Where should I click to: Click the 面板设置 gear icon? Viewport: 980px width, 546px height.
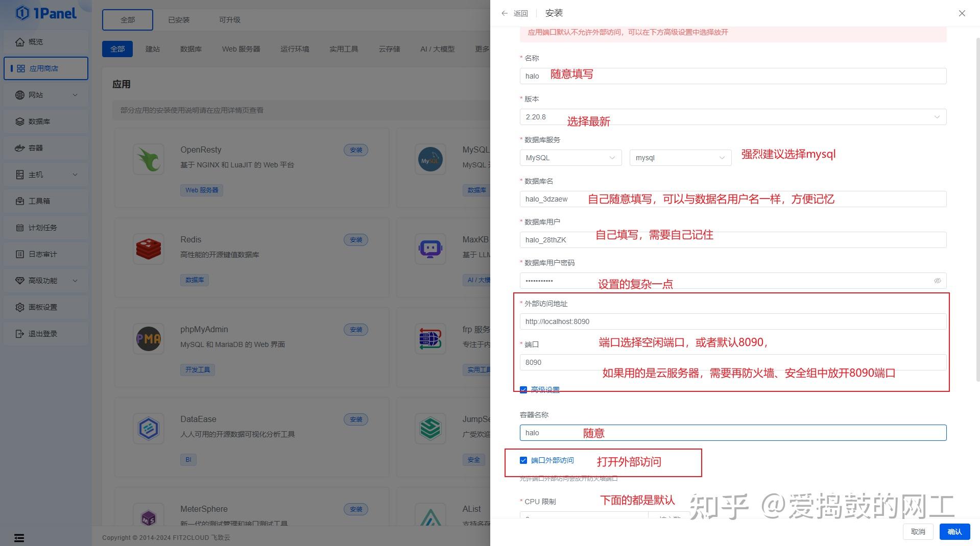(x=20, y=307)
